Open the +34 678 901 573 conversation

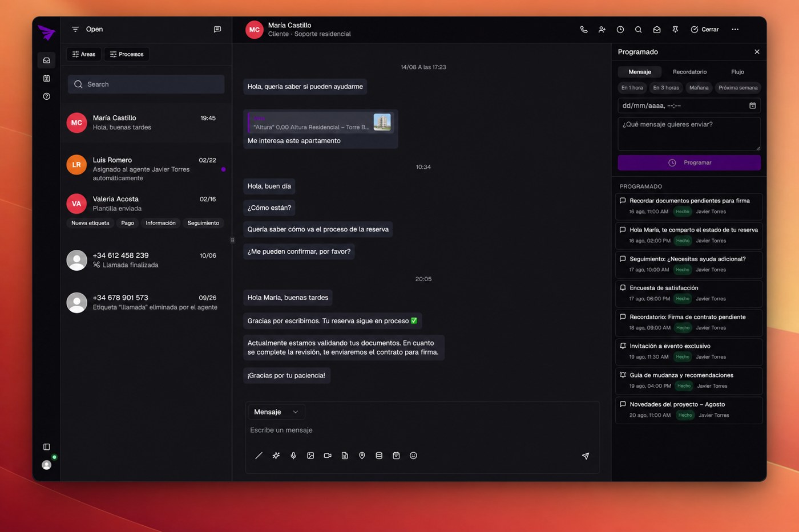click(x=146, y=302)
